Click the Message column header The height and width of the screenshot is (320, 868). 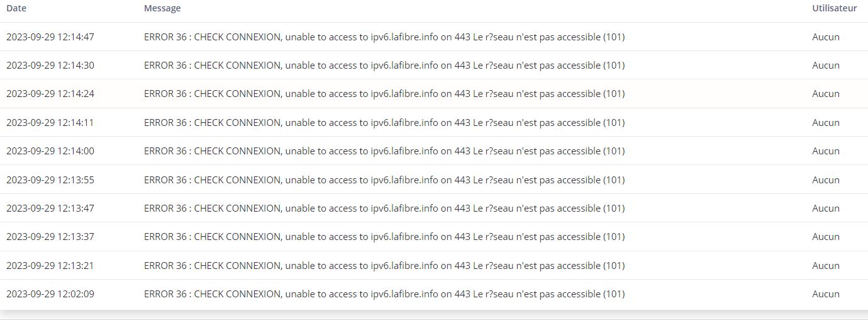[162, 8]
